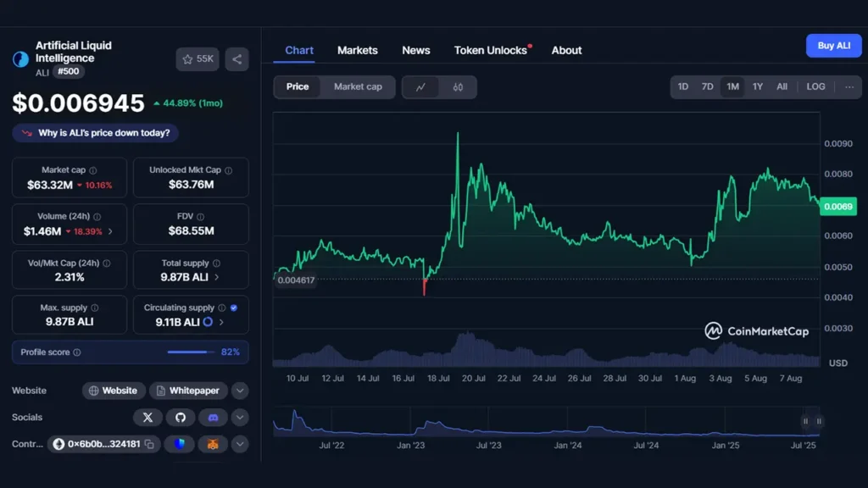
Task: Open the Discord social link
Action: pos(213,417)
